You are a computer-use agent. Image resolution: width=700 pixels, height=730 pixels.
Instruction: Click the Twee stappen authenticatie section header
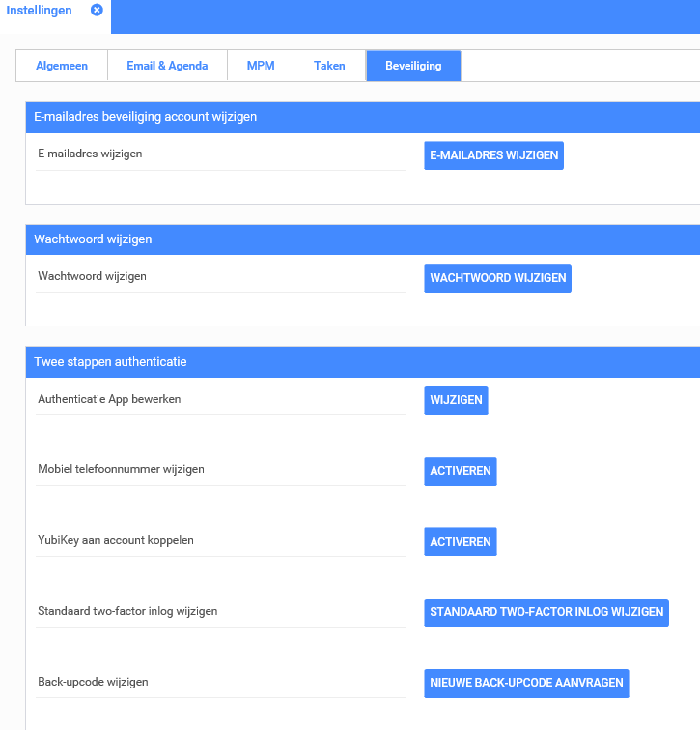tap(110, 362)
